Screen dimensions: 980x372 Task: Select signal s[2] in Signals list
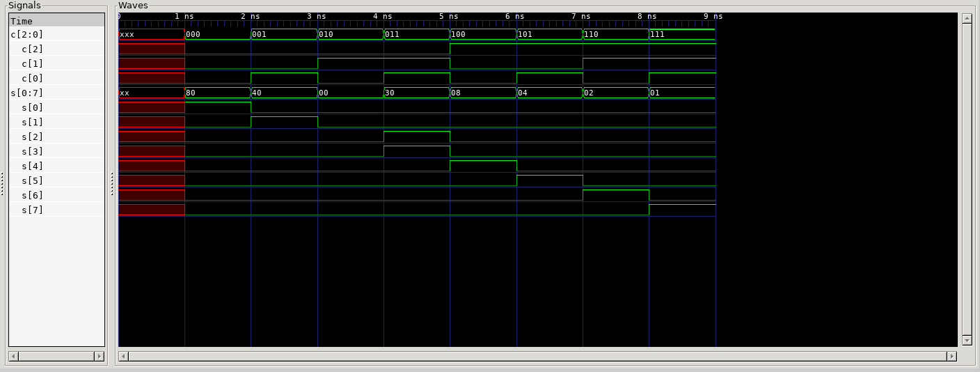56,137
